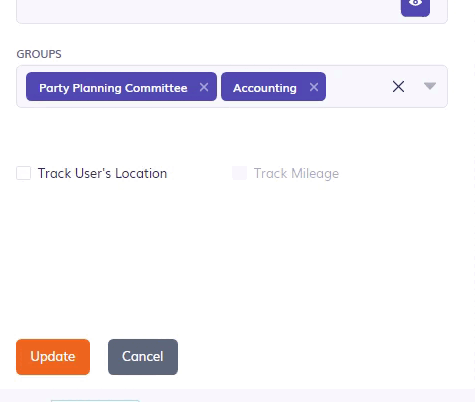The width and height of the screenshot is (475, 402).
Task: Click the teal-bordered element at the bottom edge
Action: point(95,401)
